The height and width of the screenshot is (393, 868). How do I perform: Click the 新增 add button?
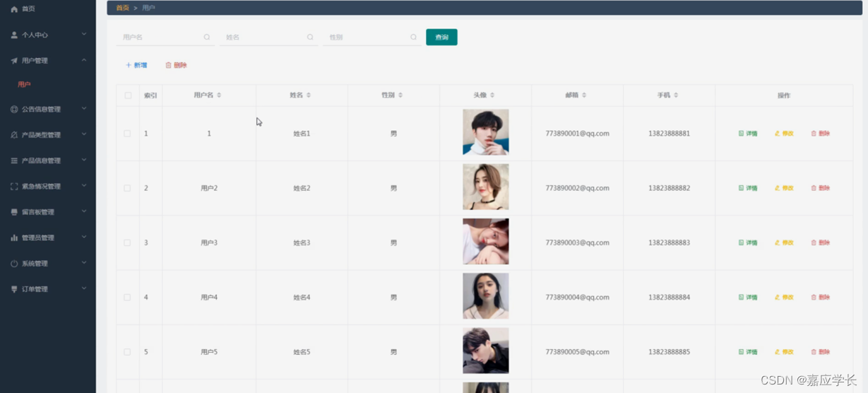tap(136, 65)
